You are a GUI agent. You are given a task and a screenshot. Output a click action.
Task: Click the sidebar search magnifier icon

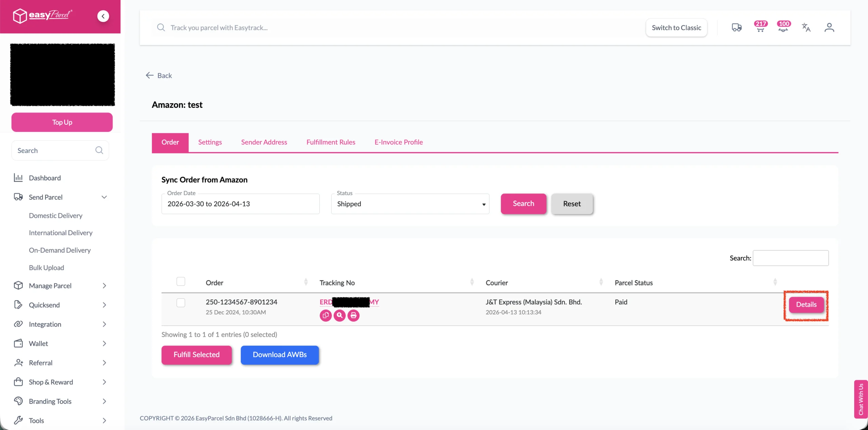click(99, 150)
